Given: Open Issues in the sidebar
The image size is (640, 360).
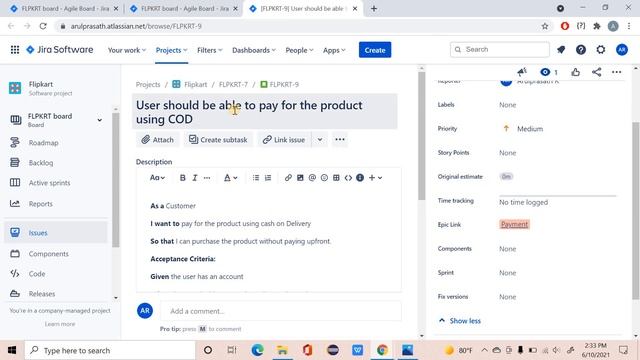Looking at the screenshot, I should coord(56,233).
